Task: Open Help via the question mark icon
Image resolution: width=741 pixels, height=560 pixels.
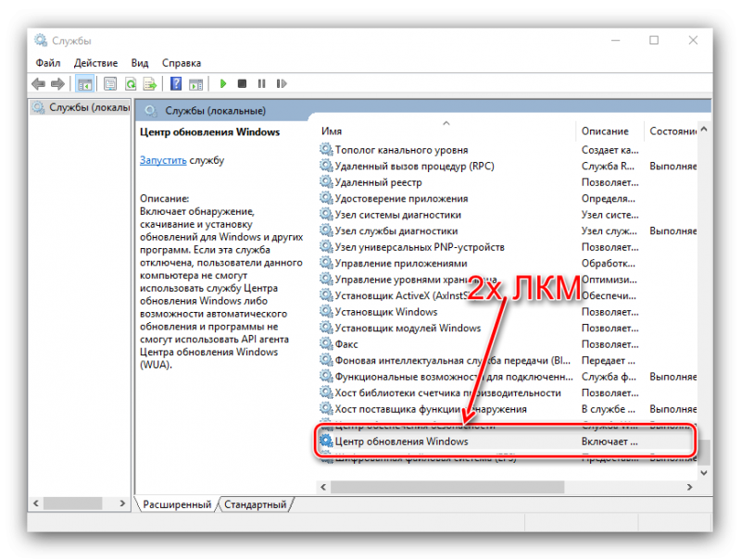Action: click(x=176, y=84)
